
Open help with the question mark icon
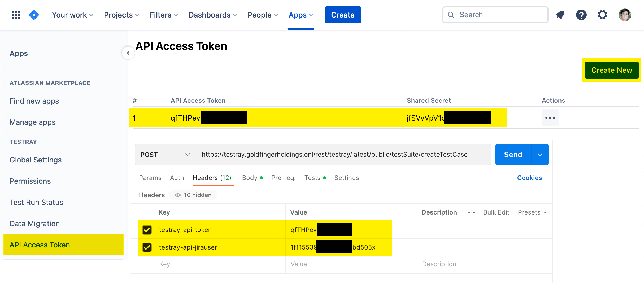[x=581, y=15]
